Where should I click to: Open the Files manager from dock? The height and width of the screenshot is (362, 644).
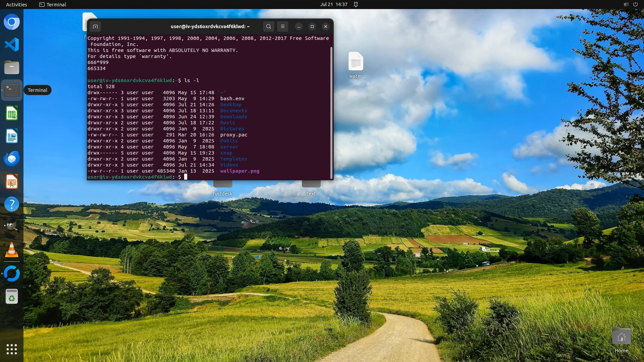click(x=12, y=67)
